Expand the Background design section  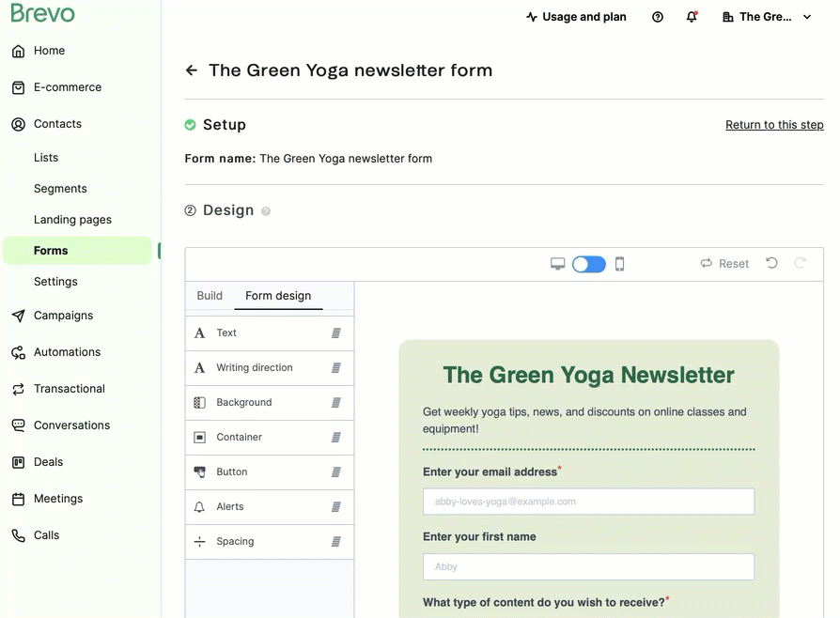click(269, 402)
